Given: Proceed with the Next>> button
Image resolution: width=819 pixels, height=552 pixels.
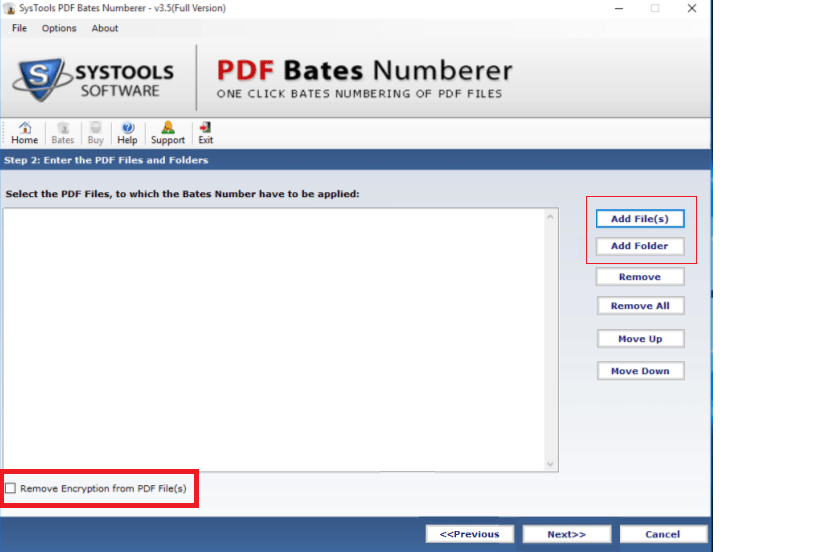Looking at the screenshot, I should pyautogui.click(x=567, y=534).
